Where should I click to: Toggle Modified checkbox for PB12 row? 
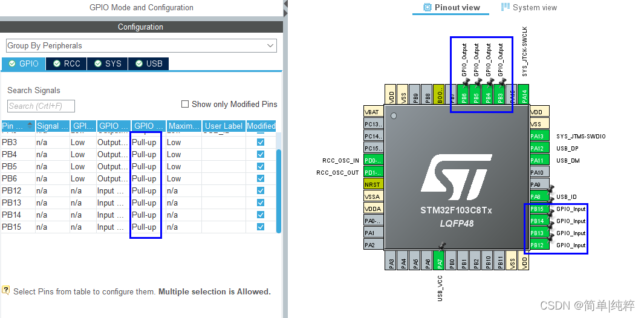point(261,190)
